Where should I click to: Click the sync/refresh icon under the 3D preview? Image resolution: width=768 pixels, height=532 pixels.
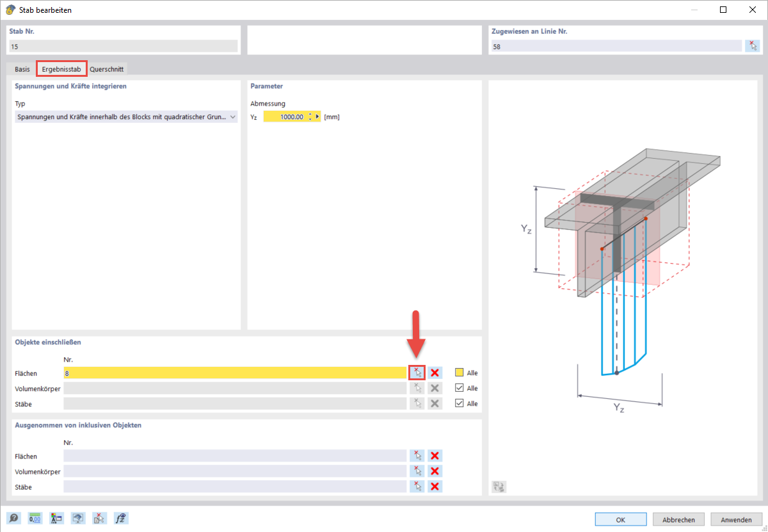(499, 487)
